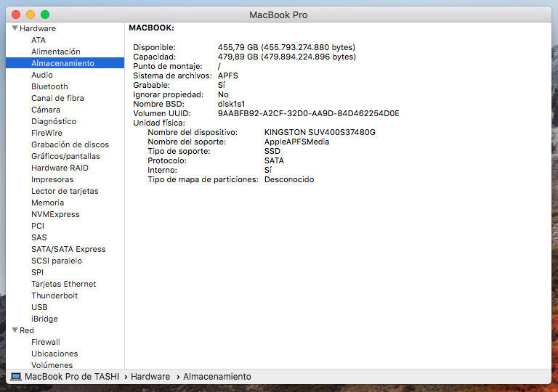
Task: Select the iBridge entry
Action: point(44,319)
